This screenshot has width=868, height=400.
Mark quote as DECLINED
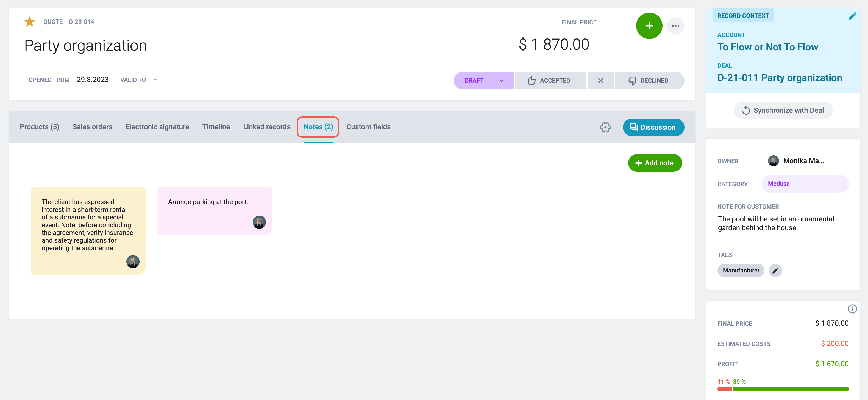click(649, 81)
